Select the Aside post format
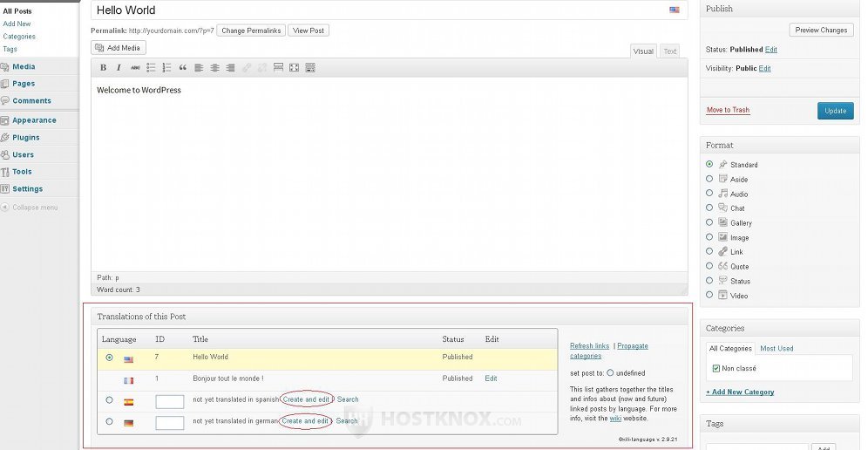The image size is (868, 450). coord(709,179)
